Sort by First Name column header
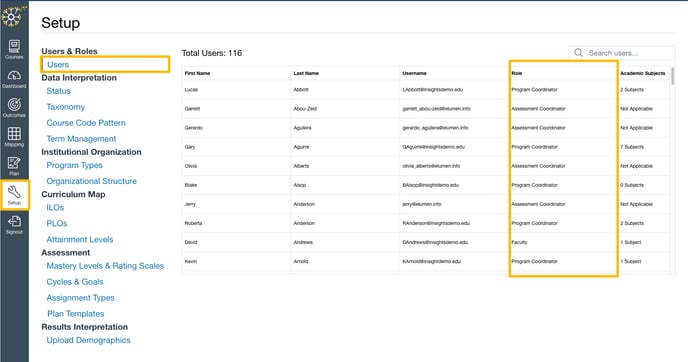 [197, 73]
